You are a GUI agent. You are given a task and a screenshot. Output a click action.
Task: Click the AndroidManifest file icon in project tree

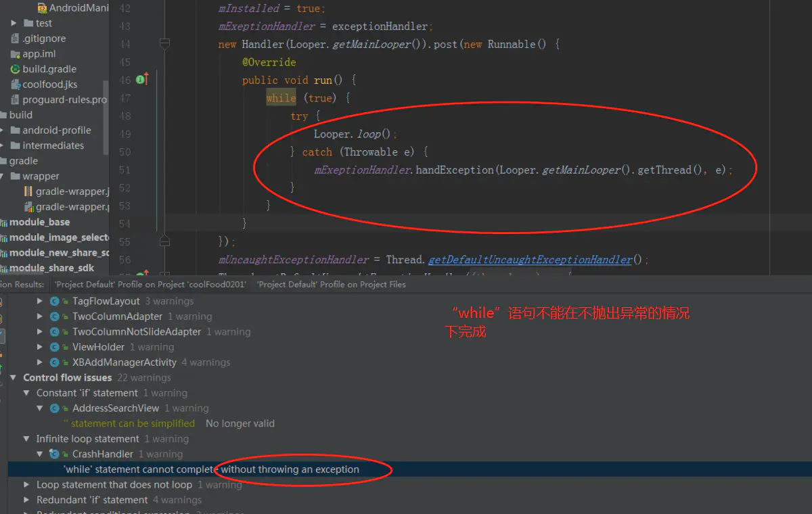click(42, 8)
